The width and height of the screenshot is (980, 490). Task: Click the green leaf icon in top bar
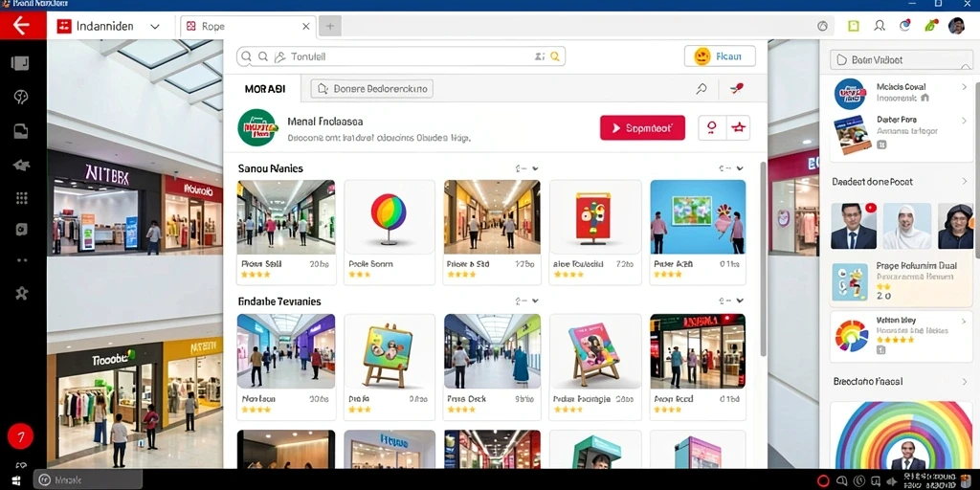(931, 26)
